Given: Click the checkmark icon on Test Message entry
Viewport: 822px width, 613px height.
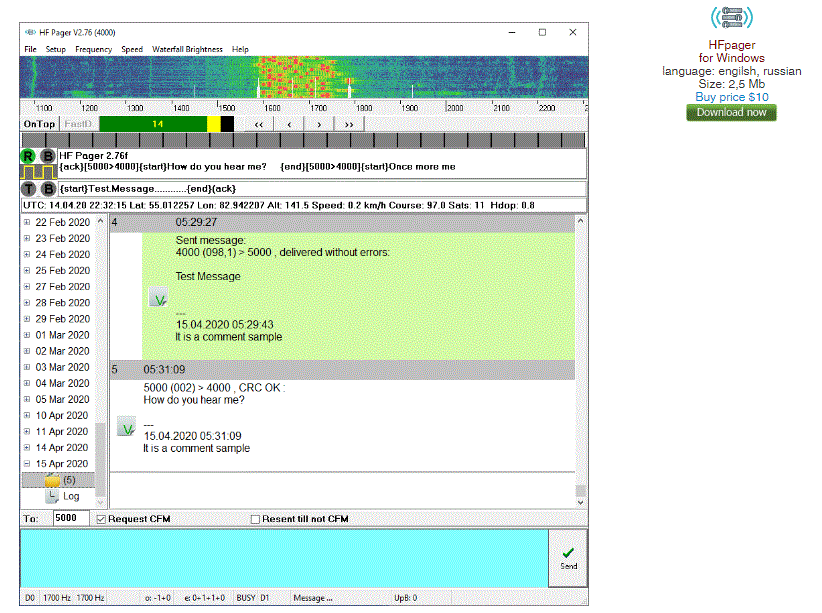Looking at the screenshot, I should (x=159, y=297).
